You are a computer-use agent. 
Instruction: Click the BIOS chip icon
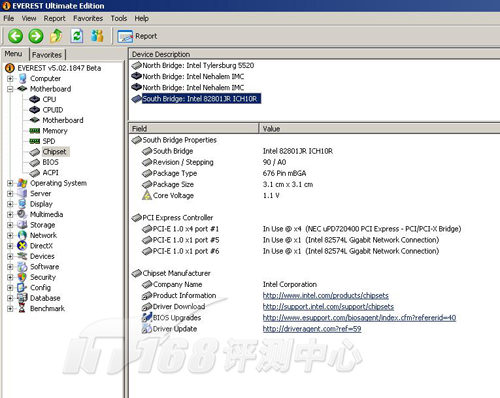coord(34,162)
